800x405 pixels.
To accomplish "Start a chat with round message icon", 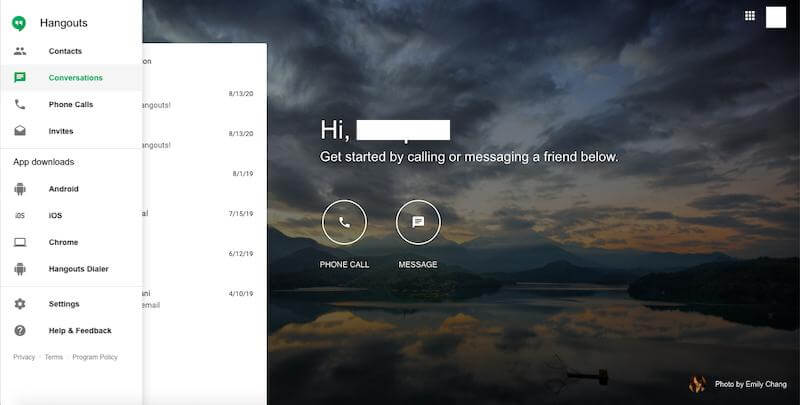I will point(418,222).
